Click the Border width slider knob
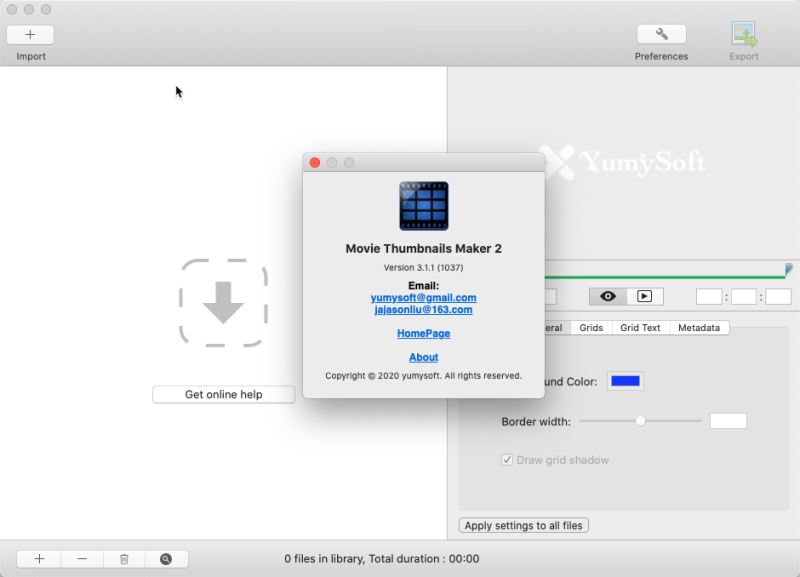This screenshot has width=800, height=577. click(x=640, y=421)
